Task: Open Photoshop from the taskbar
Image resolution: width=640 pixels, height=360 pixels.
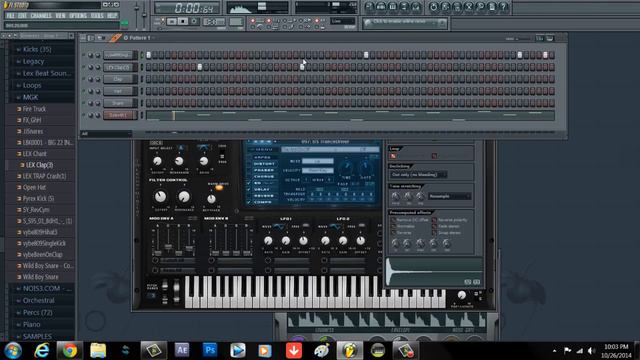Action: (x=210, y=350)
